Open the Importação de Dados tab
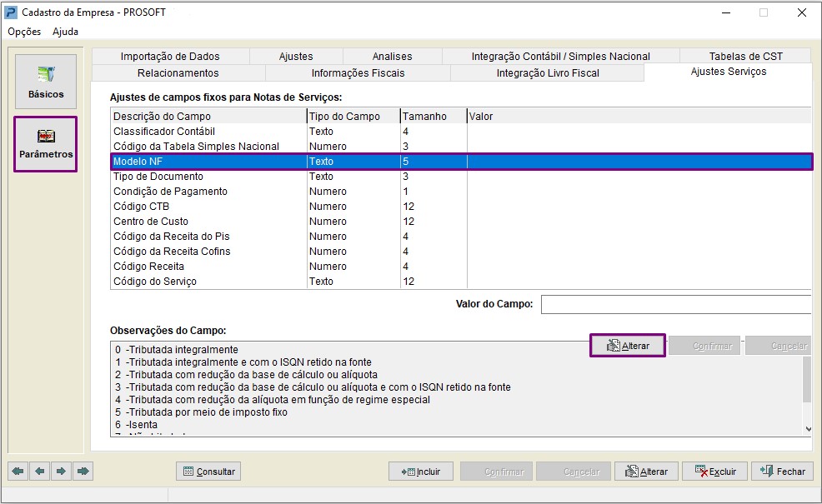Screen dimensions: 822x504 click(x=170, y=57)
